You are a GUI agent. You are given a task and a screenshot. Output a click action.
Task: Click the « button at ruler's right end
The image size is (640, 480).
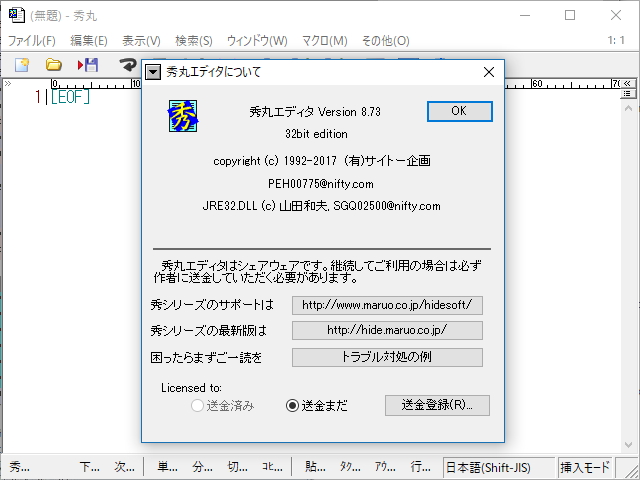tap(627, 83)
